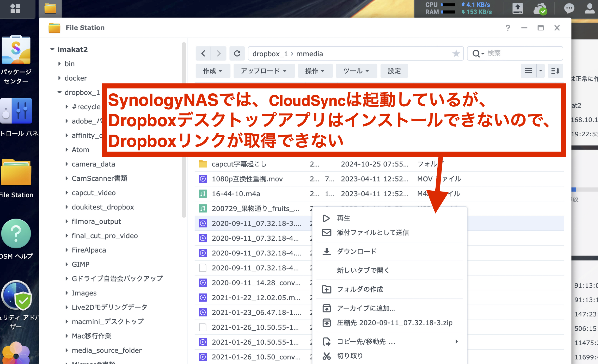Collapse the dropbox_1 tree folder
Image resolution: width=598 pixels, height=364 pixels.
(59, 92)
